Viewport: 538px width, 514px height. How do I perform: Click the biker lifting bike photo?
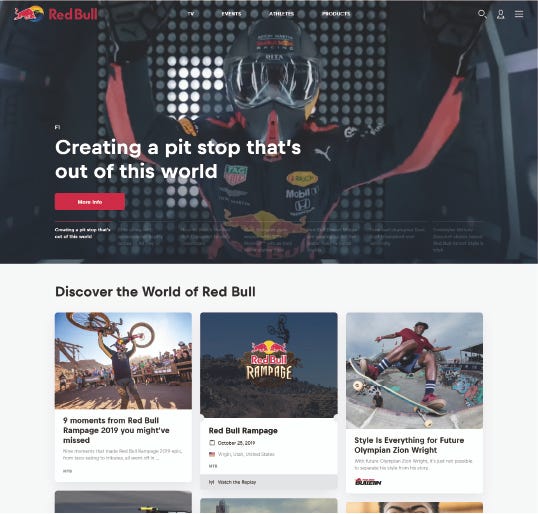[x=123, y=361]
